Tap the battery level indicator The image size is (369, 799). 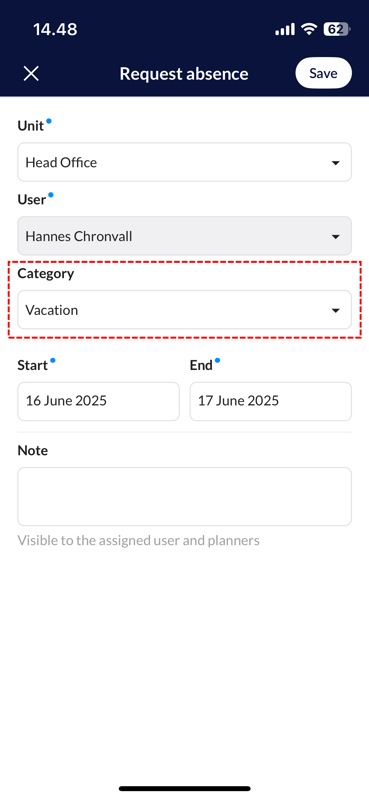click(x=336, y=29)
